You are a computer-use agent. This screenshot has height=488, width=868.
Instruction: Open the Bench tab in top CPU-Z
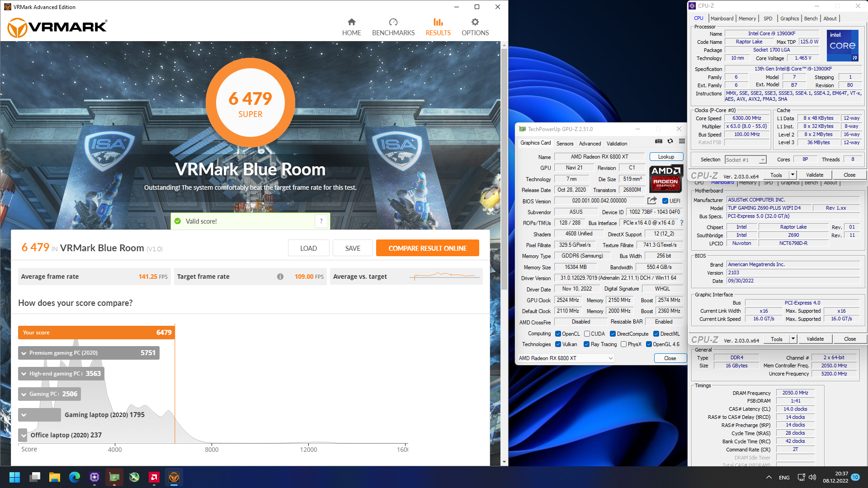click(811, 19)
